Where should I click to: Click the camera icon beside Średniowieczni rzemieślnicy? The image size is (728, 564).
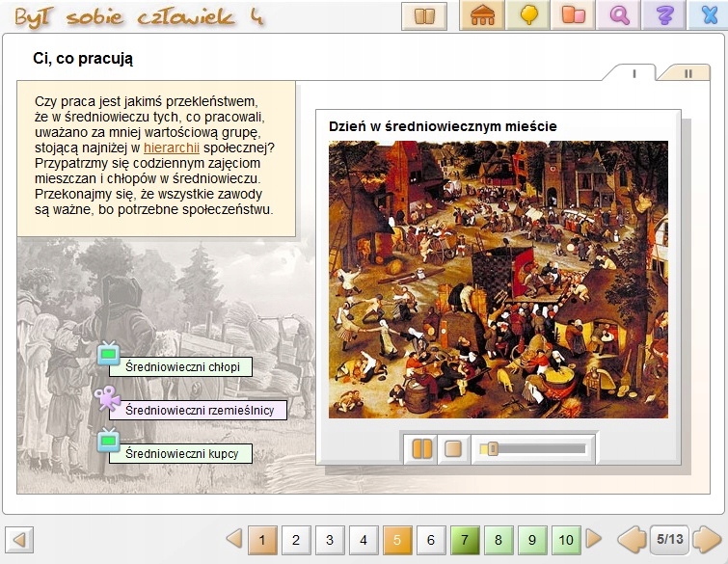click(x=107, y=398)
